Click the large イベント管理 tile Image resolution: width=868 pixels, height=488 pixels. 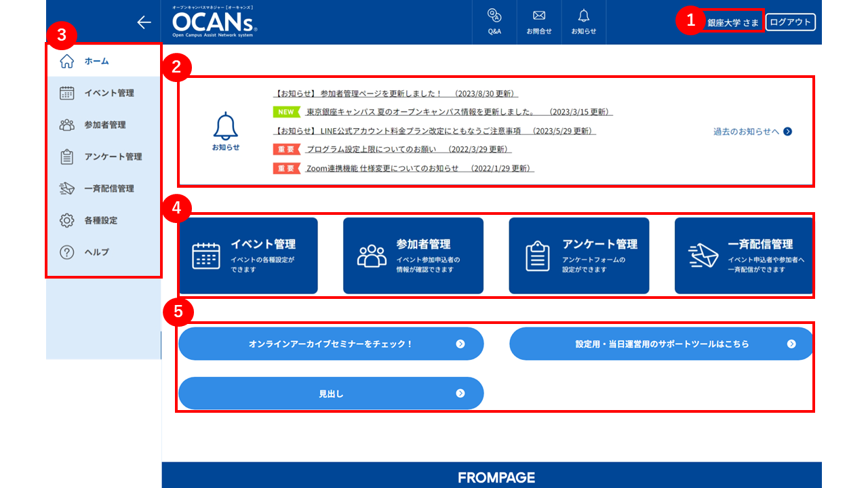pos(248,256)
